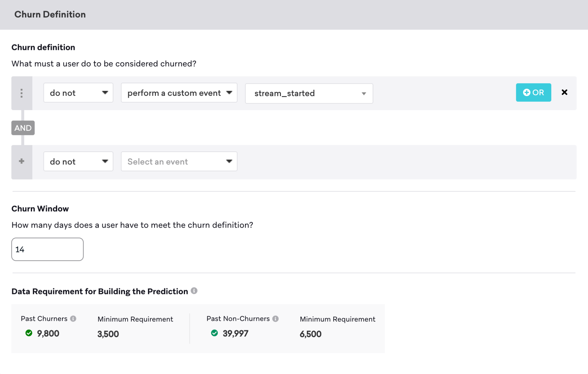The height and width of the screenshot is (374, 588).
Task: Click the OR button to add an alternate condition
Action: [533, 92]
